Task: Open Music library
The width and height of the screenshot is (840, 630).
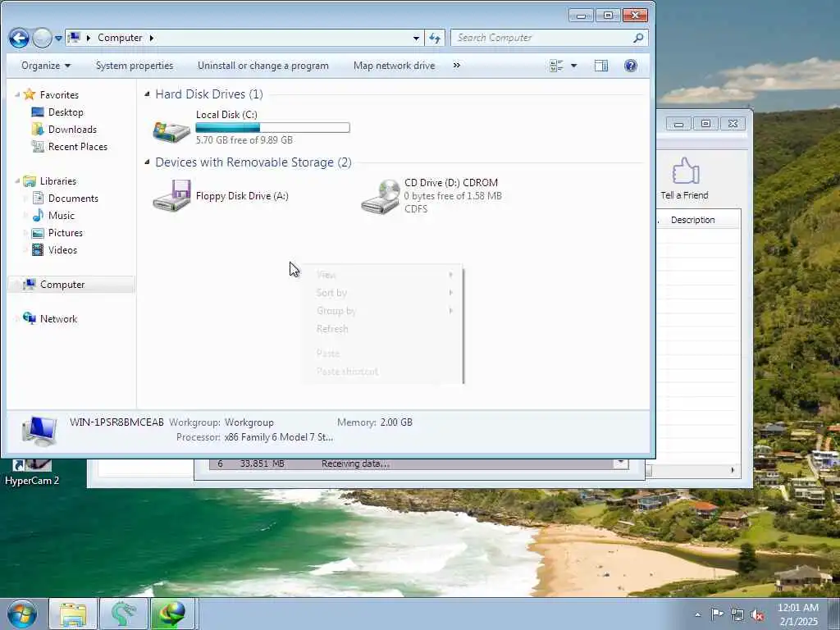Action: pos(61,216)
